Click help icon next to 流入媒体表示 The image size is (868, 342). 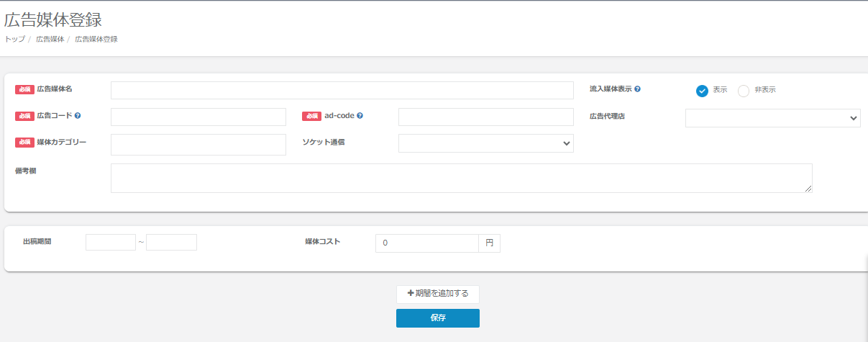[x=638, y=89]
